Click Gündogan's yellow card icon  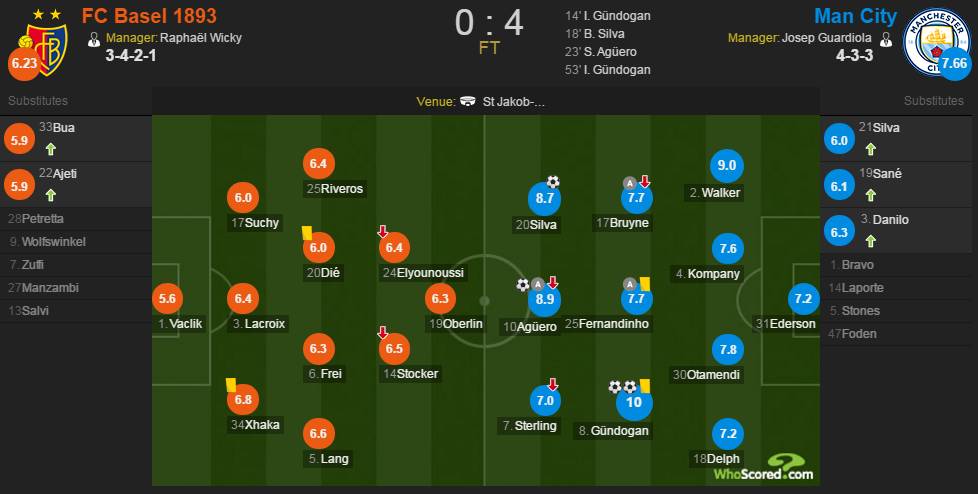pyautogui.click(x=645, y=383)
